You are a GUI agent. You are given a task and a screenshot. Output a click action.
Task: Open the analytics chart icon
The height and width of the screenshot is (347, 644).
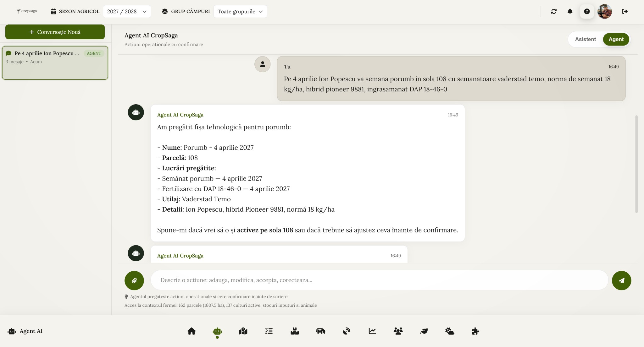(372, 331)
